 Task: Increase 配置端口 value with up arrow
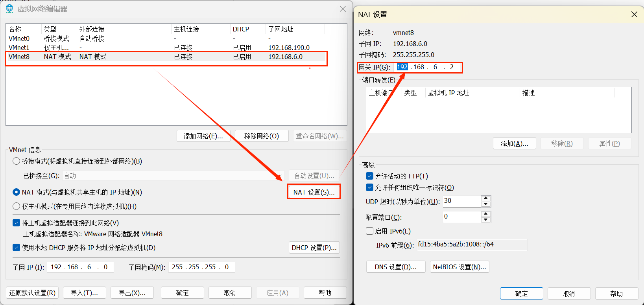486,214
